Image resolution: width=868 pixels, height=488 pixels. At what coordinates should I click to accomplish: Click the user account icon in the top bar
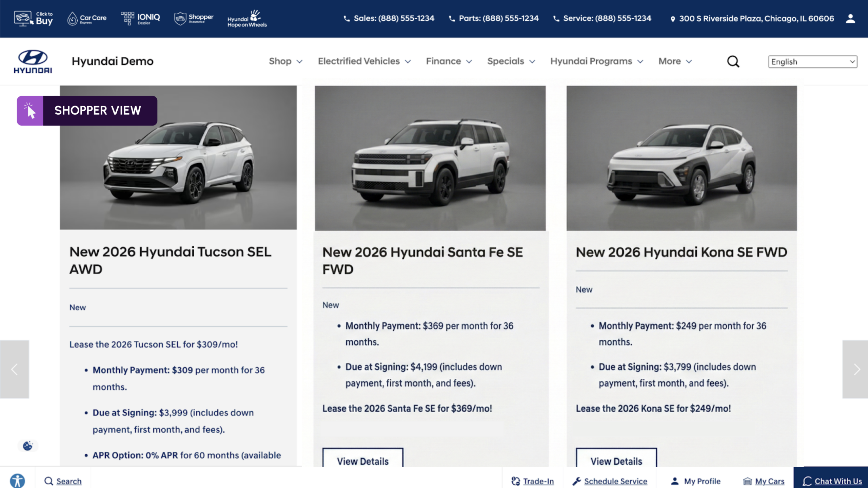point(850,18)
